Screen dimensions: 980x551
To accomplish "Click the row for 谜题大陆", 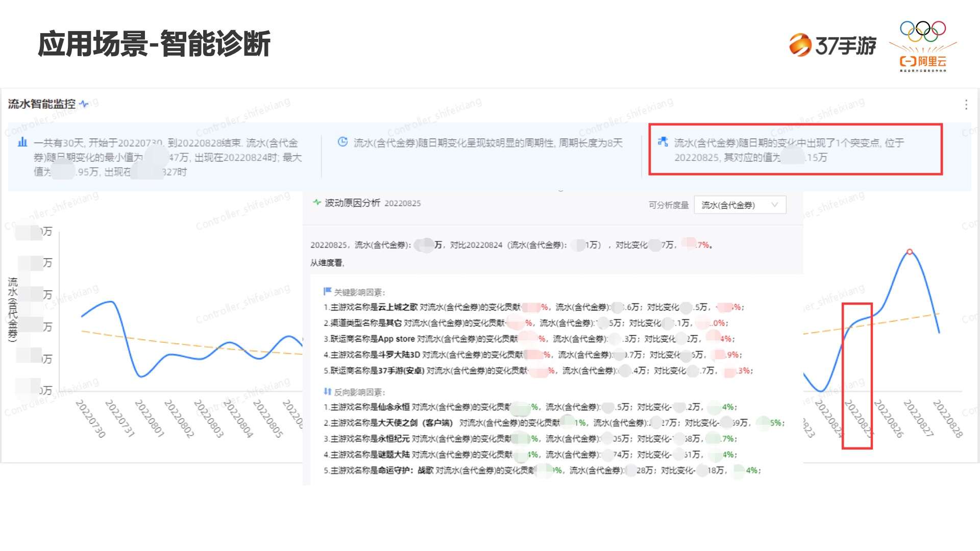I will point(530,455).
